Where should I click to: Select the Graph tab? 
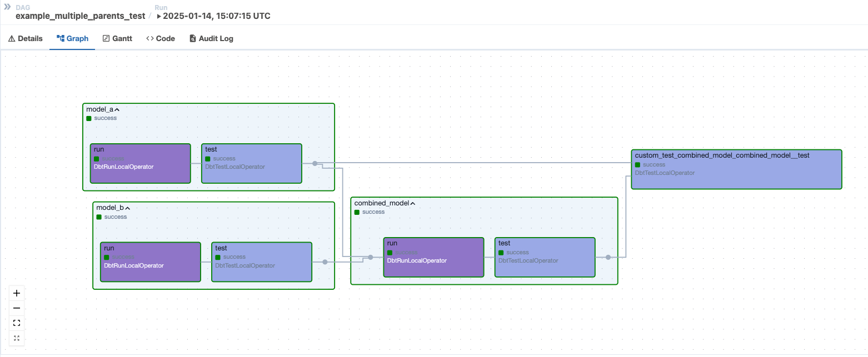72,39
